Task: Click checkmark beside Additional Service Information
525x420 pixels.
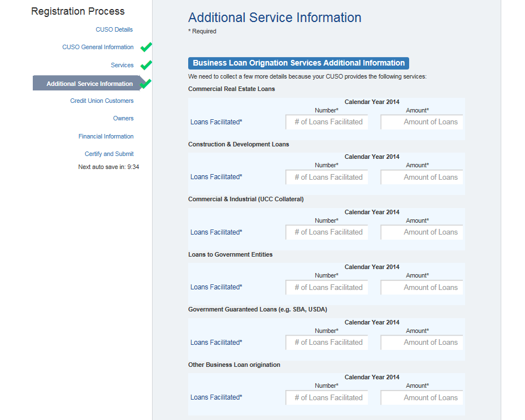Action: (x=146, y=84)
